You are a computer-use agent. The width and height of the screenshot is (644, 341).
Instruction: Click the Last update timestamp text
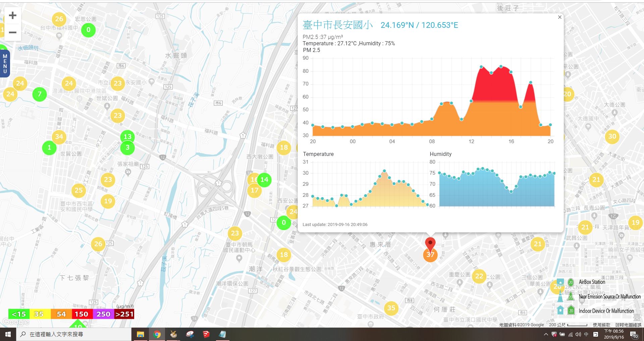[x=335, y=225]
